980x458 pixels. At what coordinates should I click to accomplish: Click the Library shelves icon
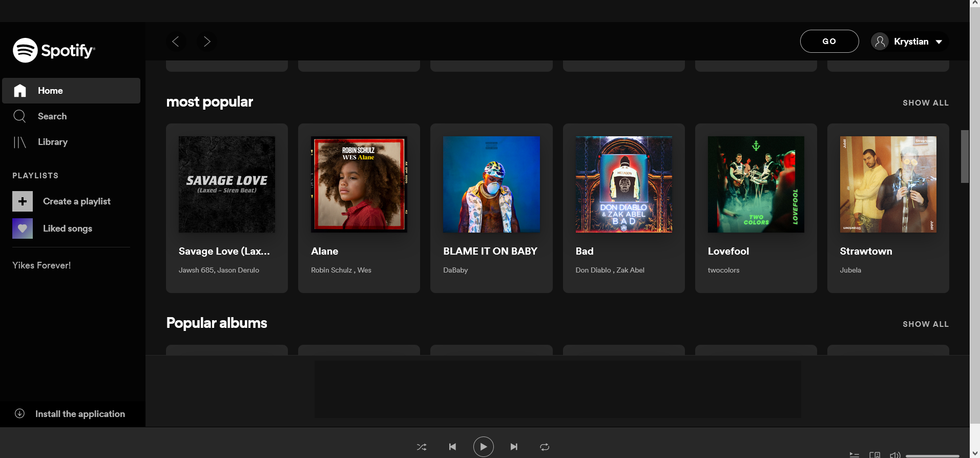coord(19,142)
